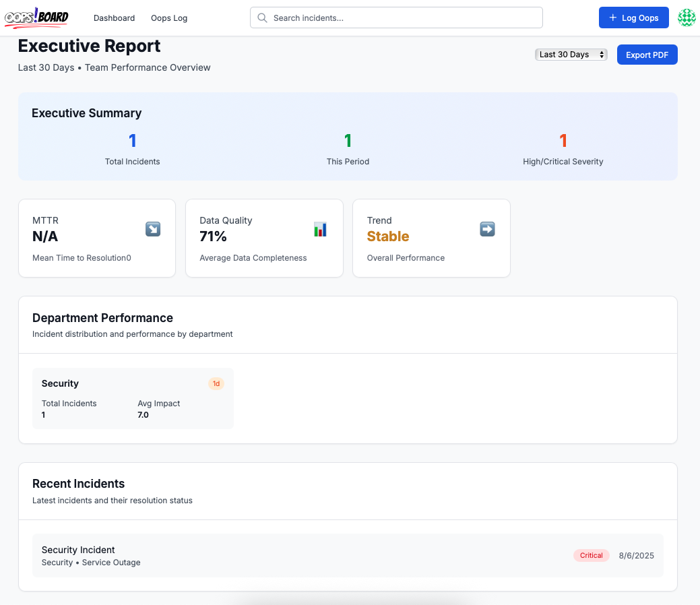700x605 pixels.
Task: Click the MTTR down-right arrow icon
Action: click(x=153, y=229)
